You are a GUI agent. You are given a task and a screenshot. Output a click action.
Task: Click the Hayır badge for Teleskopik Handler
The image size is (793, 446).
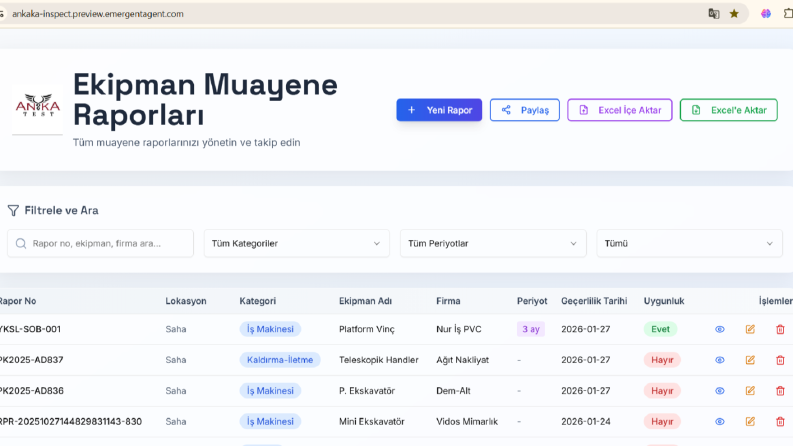tap(662, 360)
